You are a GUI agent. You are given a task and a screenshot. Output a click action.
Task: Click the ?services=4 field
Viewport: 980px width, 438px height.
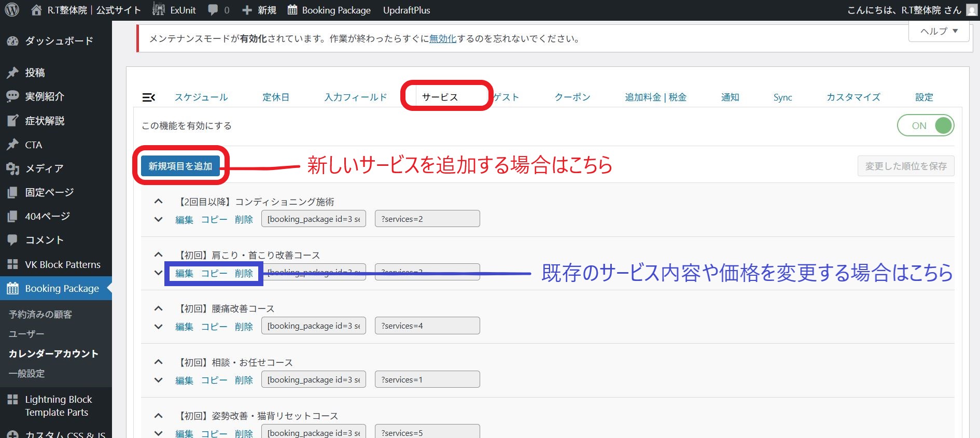coord(427,326)
